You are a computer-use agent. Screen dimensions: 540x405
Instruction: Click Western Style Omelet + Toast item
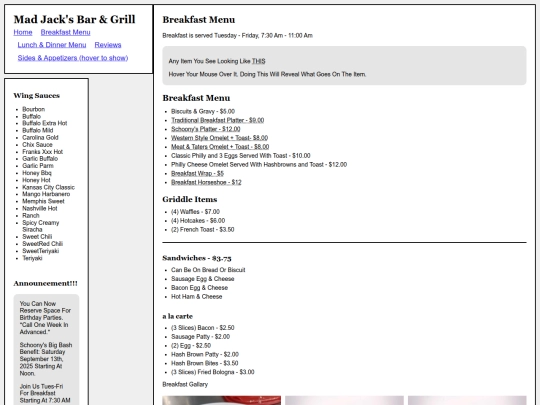pos(219,138)
